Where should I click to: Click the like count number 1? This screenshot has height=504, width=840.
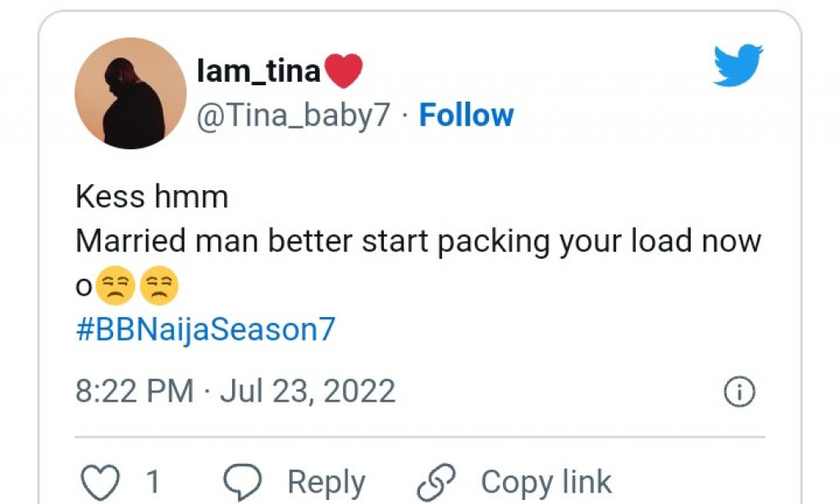pos(153,482)
